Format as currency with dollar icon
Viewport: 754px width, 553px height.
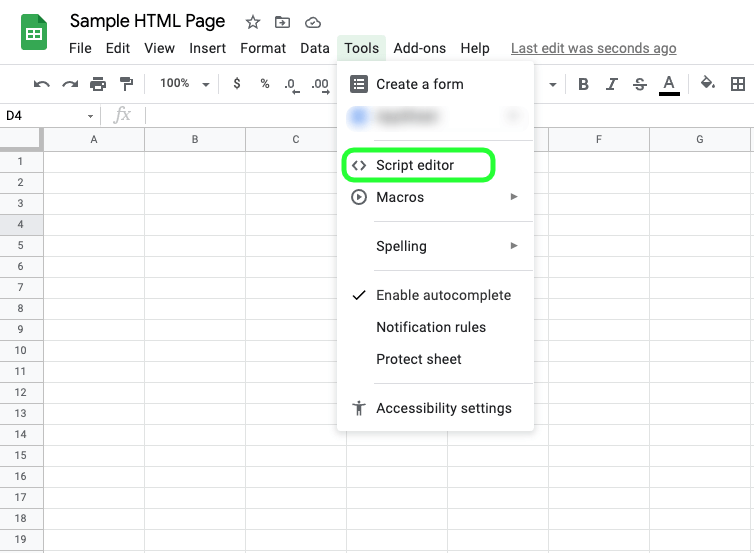click(x=237, y=84)
